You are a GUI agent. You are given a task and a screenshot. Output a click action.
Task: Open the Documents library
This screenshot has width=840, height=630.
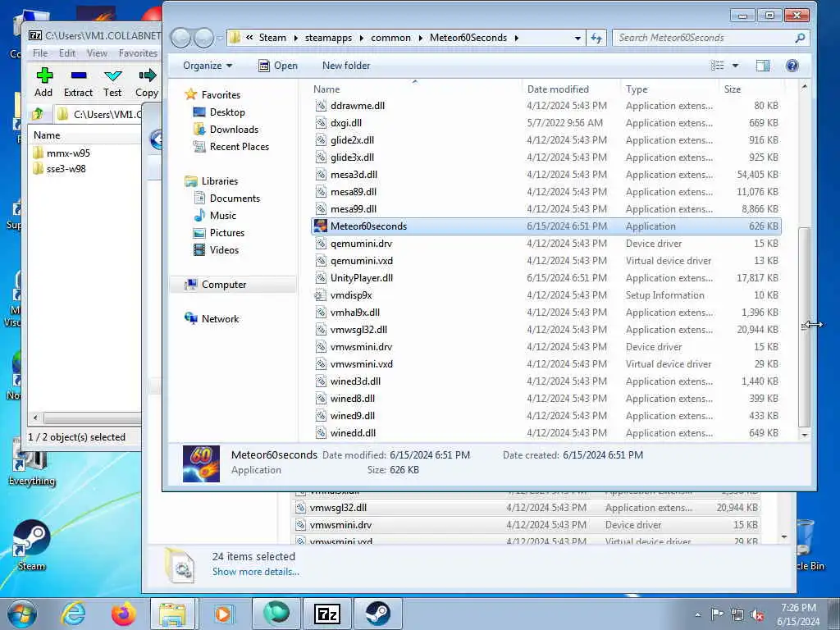point(235,199)
